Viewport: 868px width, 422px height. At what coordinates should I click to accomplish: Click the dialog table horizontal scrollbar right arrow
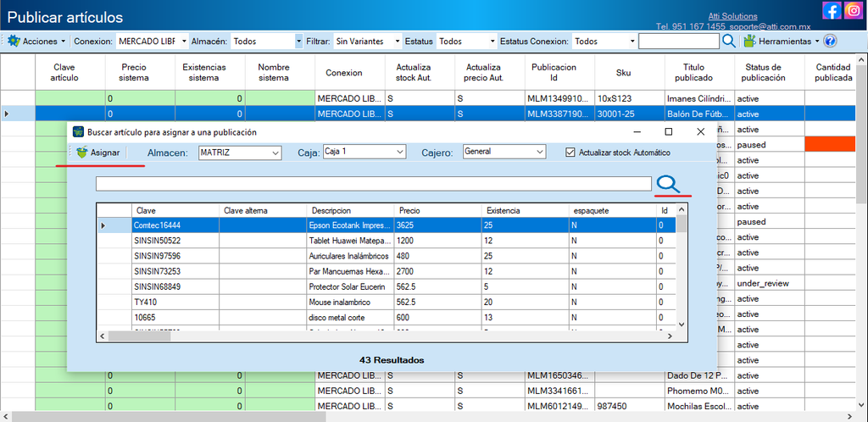670,336
